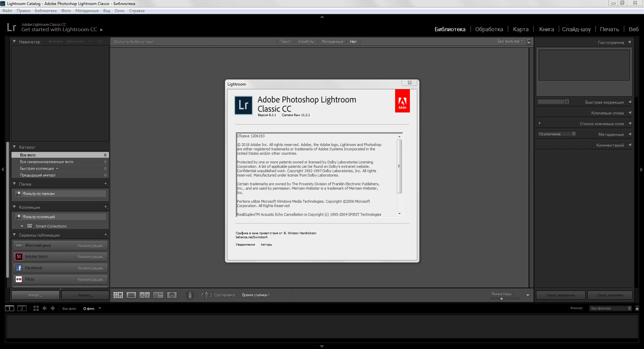This screenshot has height=349, width=644.
Task: Collapse the Папка panel
Action: pos(14,184)
